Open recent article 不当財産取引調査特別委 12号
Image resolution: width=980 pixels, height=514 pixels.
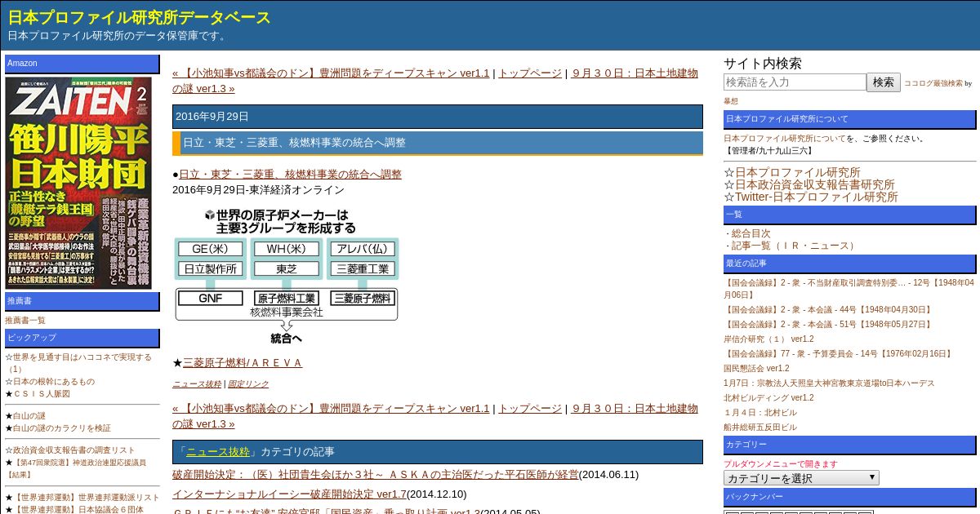click(x=849, y=289)
